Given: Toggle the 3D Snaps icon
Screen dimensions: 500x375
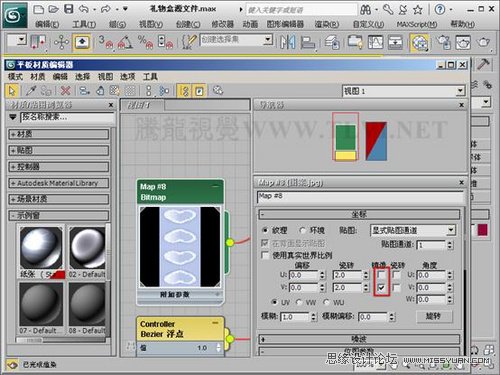Looking at the screenshot, I should click(x=105, y=42).
